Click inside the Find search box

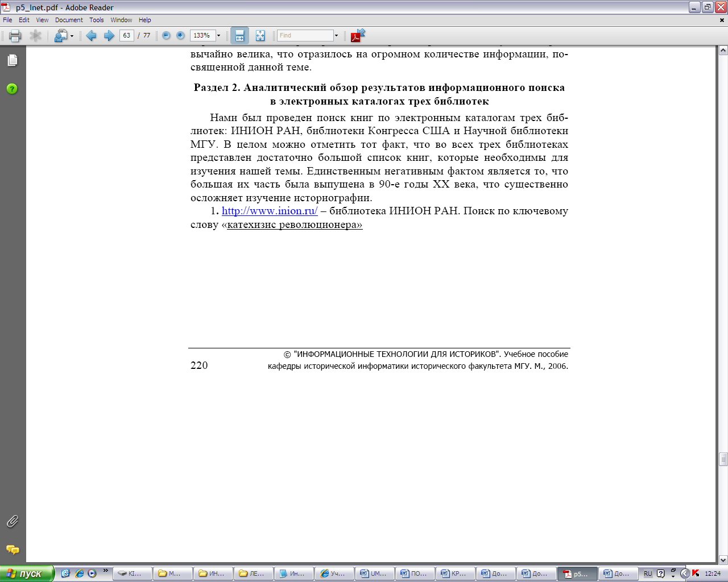click(305, 35)
